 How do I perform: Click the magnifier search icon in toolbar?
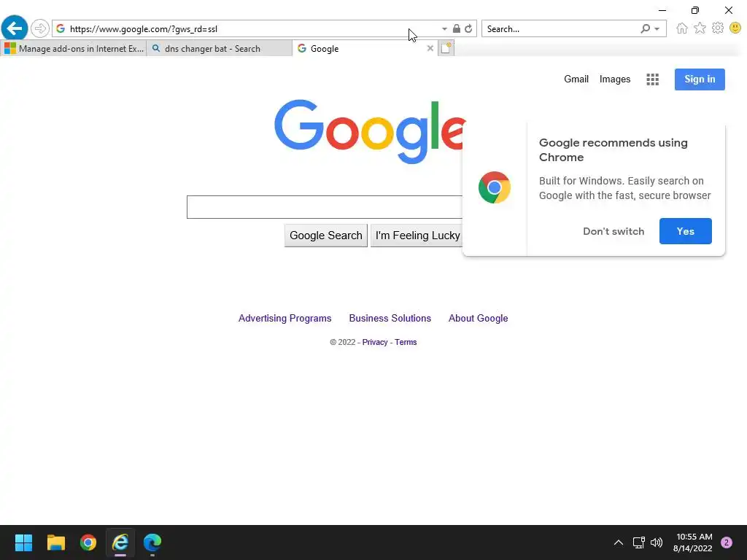point(645,29)
